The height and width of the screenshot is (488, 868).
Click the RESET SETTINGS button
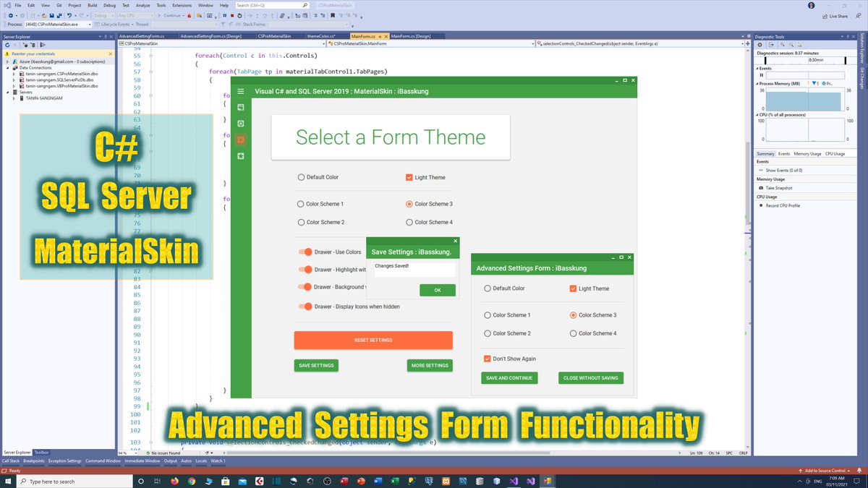(x=373, y=340)
